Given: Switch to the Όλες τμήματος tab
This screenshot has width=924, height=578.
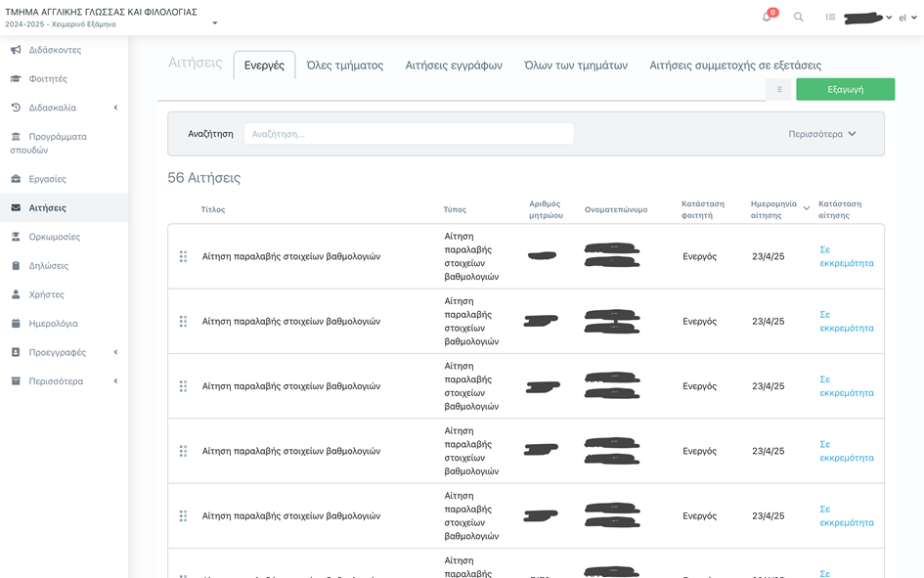Looking at the screenshot, I should pos(345,65).
